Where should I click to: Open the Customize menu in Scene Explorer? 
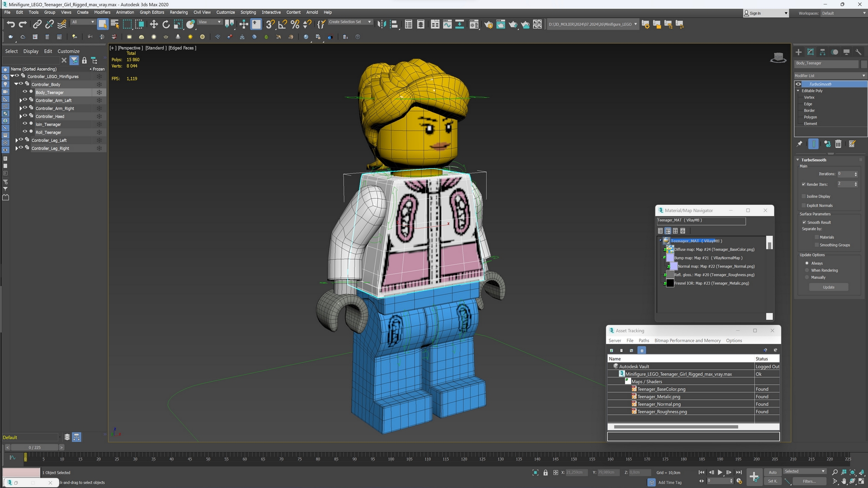point(68,52)
